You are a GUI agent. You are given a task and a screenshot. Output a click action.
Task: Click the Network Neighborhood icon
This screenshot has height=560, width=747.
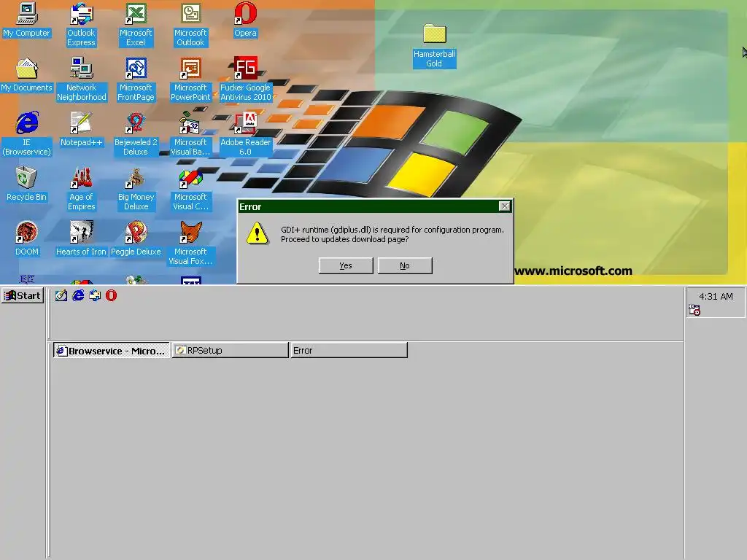point(82,79)
